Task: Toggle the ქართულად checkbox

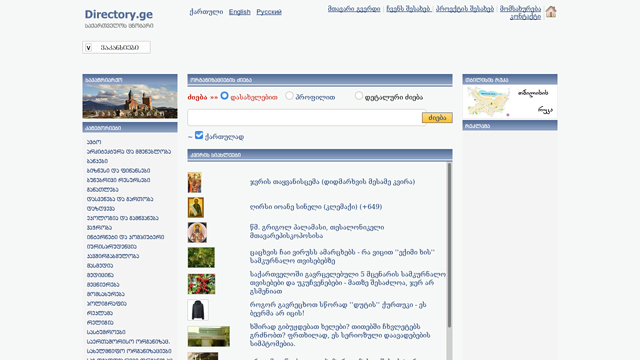Action: pos(199,135)
